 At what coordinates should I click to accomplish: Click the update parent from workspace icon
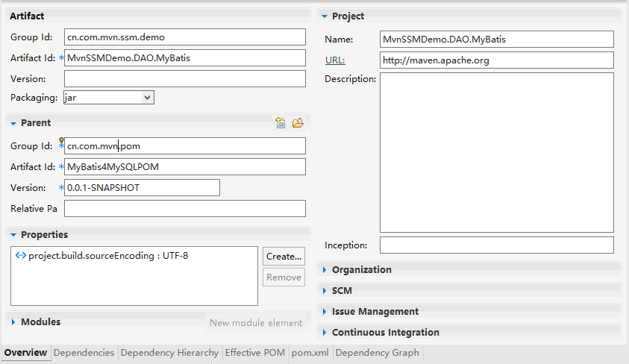pos(281,122)
